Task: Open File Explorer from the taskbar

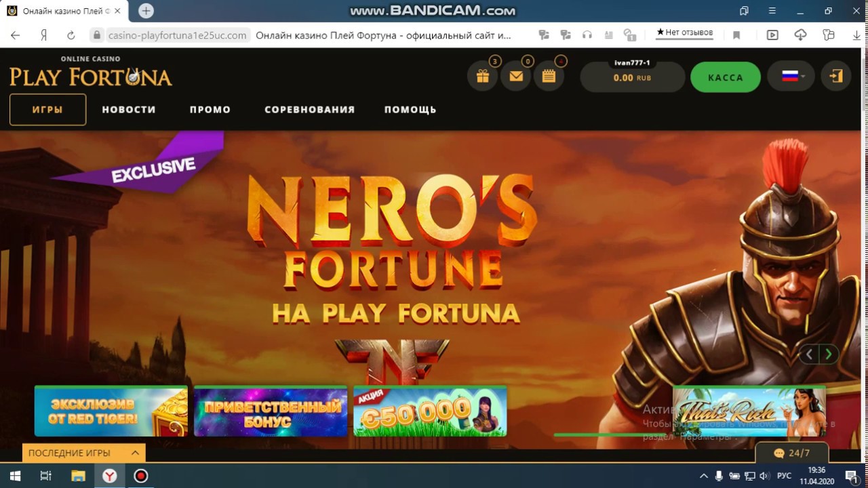Action: 78,476
